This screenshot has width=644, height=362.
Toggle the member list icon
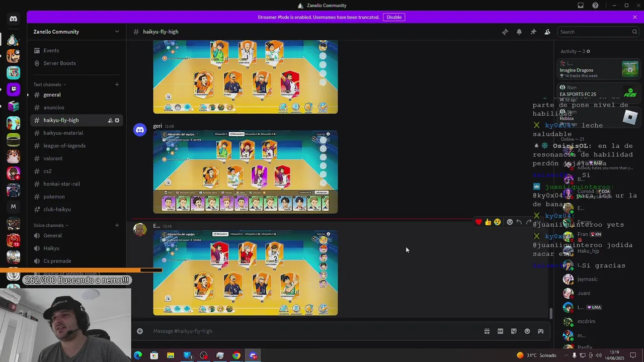[547, 32]
